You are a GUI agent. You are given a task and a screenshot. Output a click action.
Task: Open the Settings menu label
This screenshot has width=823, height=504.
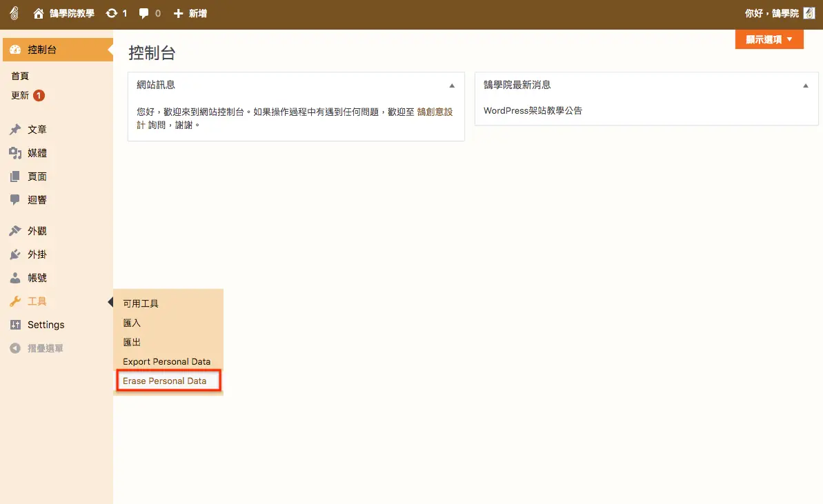click(x=46, y=325)
